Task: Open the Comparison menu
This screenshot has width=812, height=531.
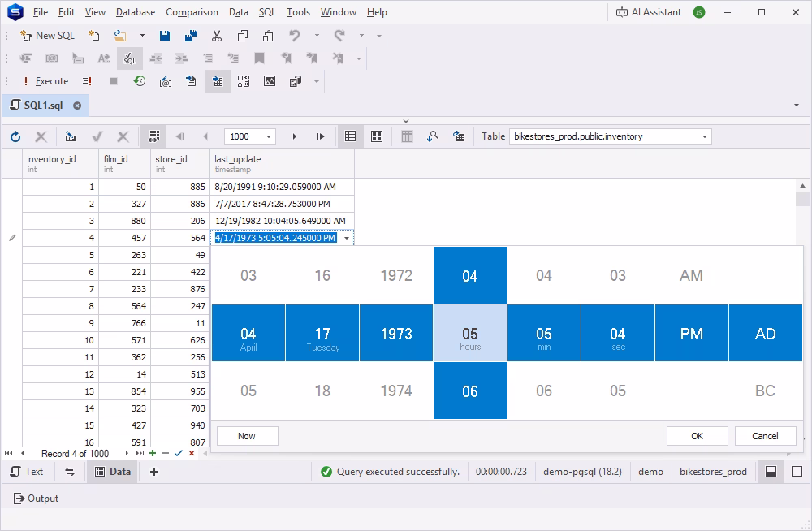Action: (192, 12)
